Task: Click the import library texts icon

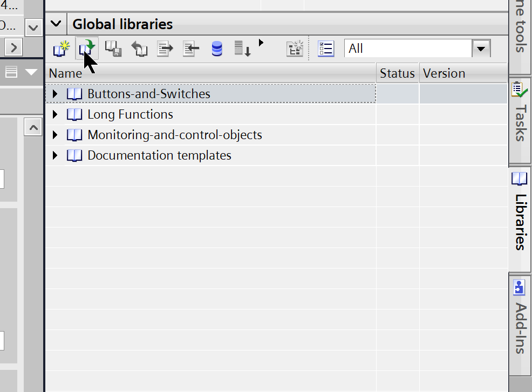Action: (x=191, y=49)
